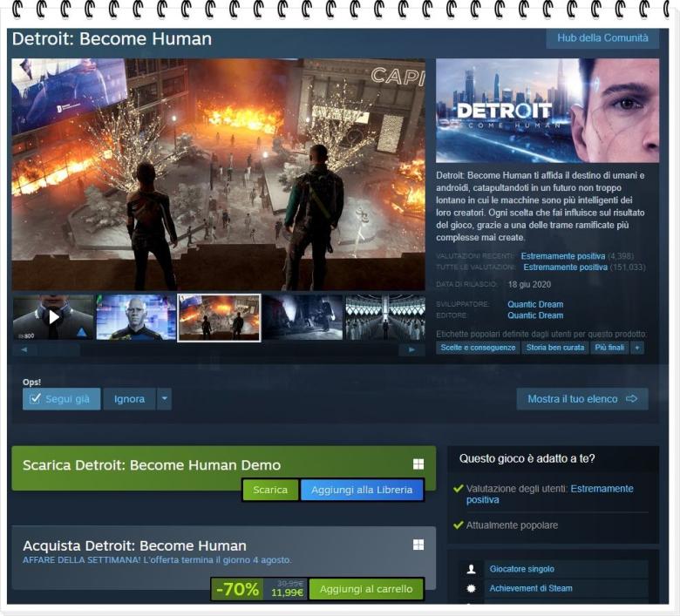Open Achievement di Steam link
Viewport: 680px width, 616px height.
pyautogui.click(x=531, y=588)
